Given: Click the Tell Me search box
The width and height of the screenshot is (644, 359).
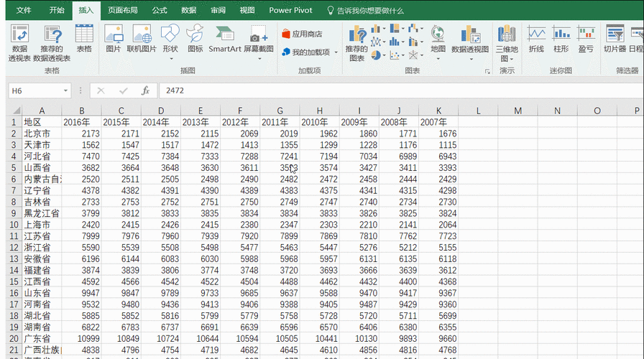Looking at the screenshot, I should (x=366, y=11).
